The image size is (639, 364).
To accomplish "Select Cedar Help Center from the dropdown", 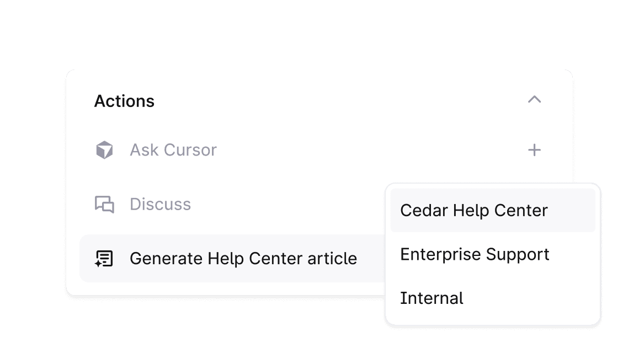I will point(473,211).
